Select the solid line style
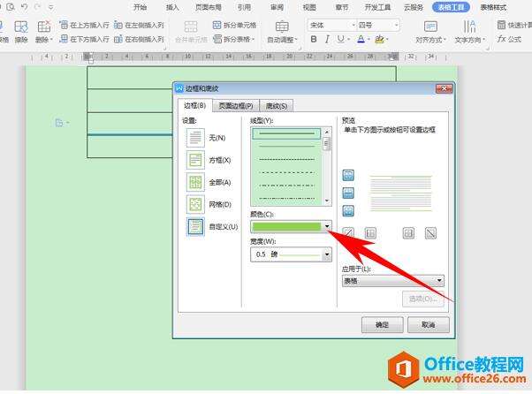 [286, 133]
